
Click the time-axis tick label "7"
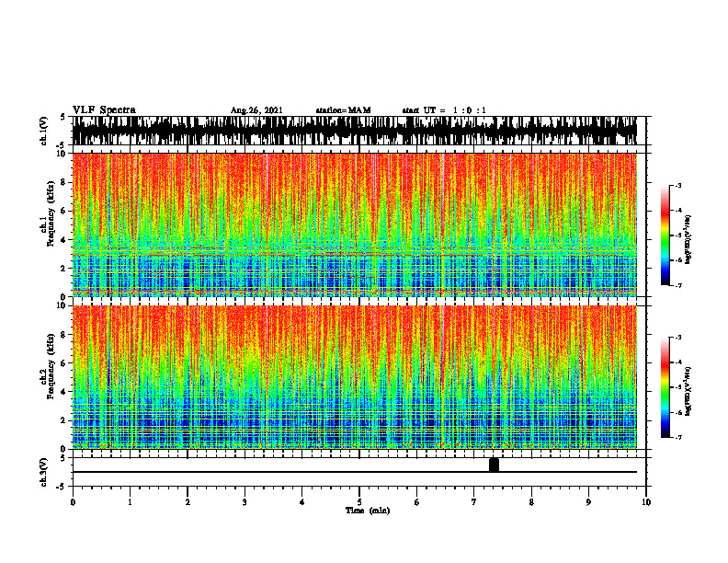click(474, 502)
